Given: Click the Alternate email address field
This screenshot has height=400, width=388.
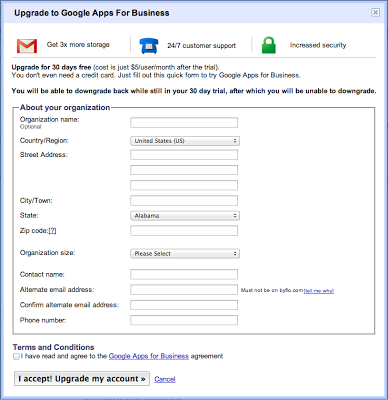Looking at the screenshot, I should [x=184, y=290].
